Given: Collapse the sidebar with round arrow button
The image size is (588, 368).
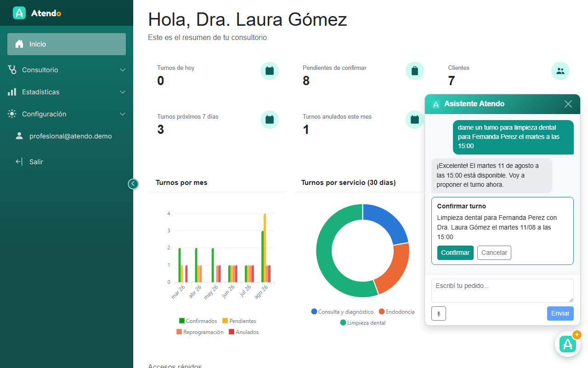Looking at the screenshot, I should pos(133,184).
